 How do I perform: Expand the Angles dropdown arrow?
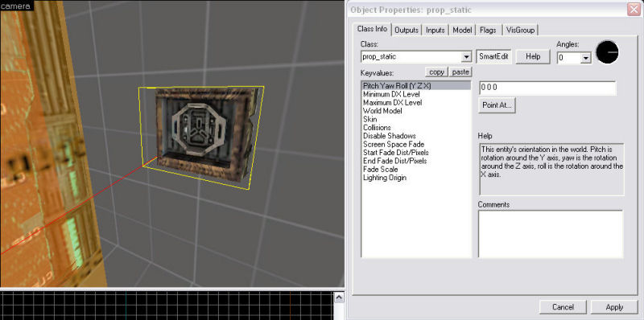[x=586, y=58]
